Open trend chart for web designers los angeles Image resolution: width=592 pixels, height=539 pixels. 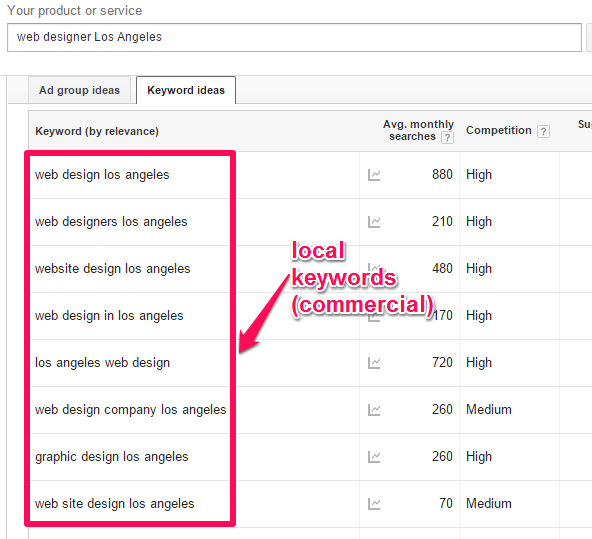[374, 222]
